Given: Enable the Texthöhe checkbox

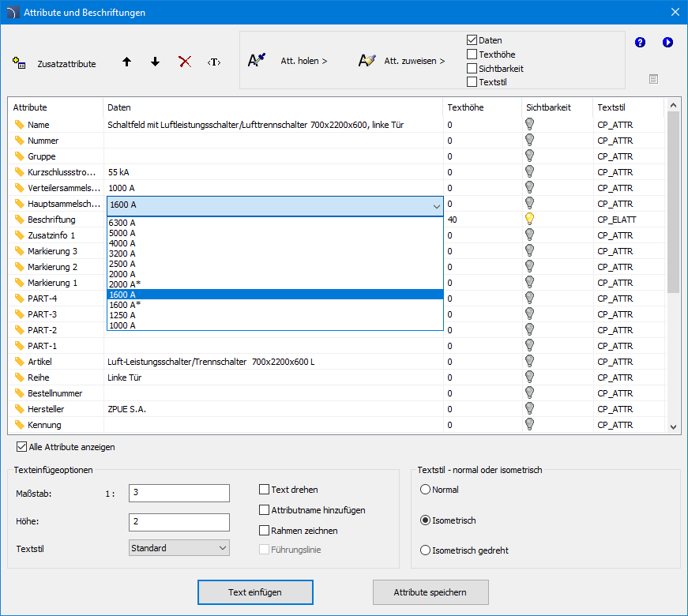Looking at the screenshot, I should [x=472, y=54].
